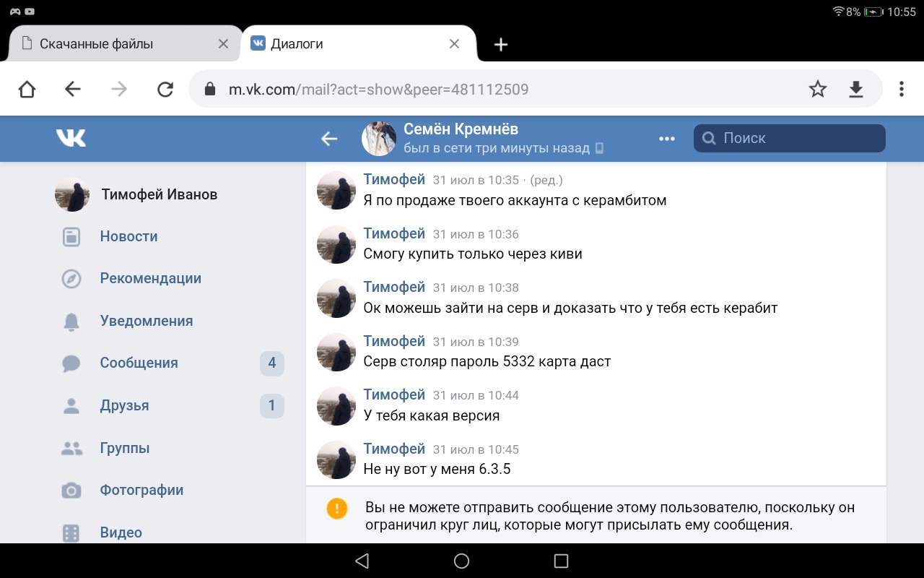Open the three-dot dialog actions menu
This screenshot has height=578, width=924.
pos(667,139)
